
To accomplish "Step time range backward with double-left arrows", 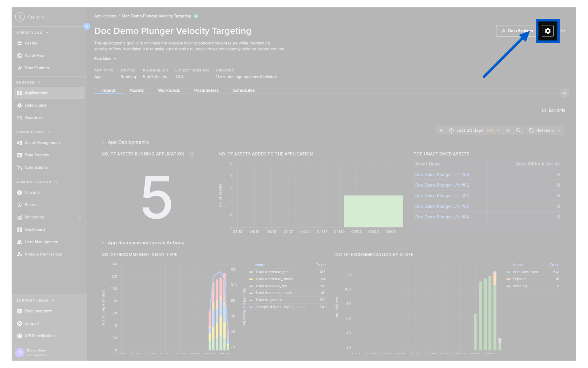I will pyautogui.click(x=441, y=130).
